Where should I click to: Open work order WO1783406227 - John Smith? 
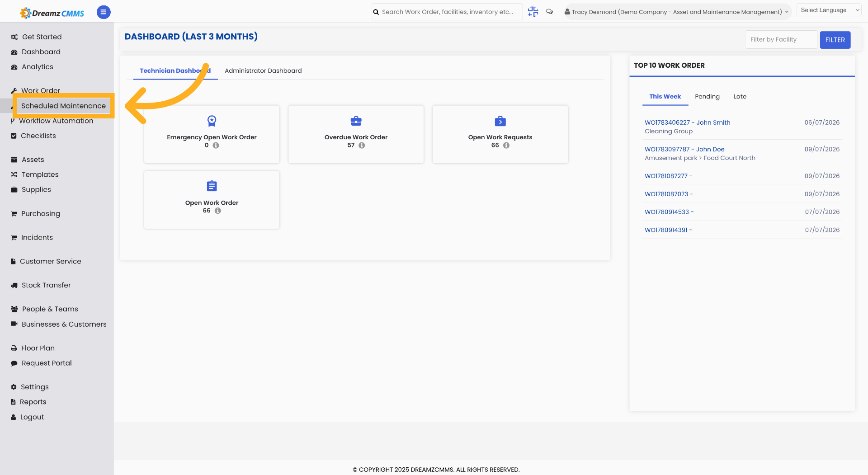[x=687, y=122]
